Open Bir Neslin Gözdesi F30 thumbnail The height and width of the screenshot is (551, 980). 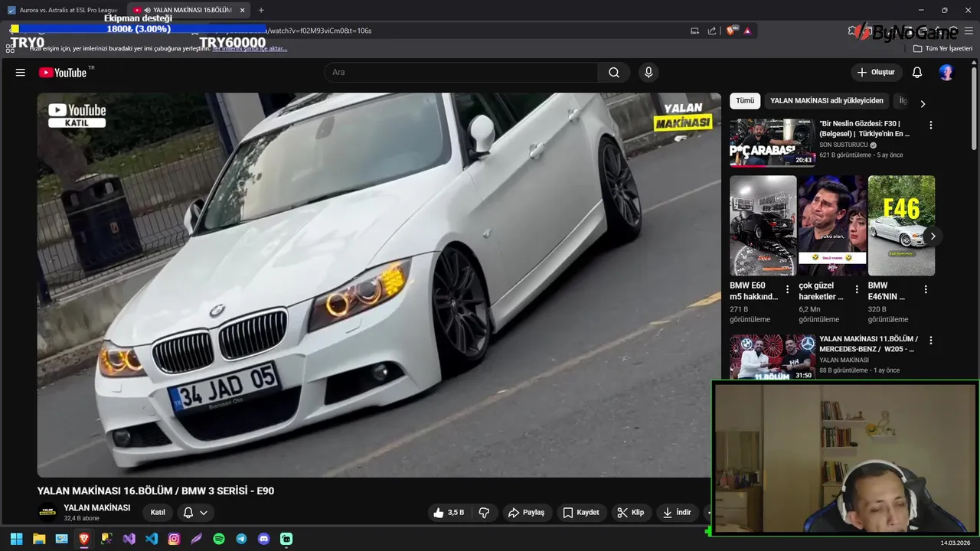pos(773,142)
